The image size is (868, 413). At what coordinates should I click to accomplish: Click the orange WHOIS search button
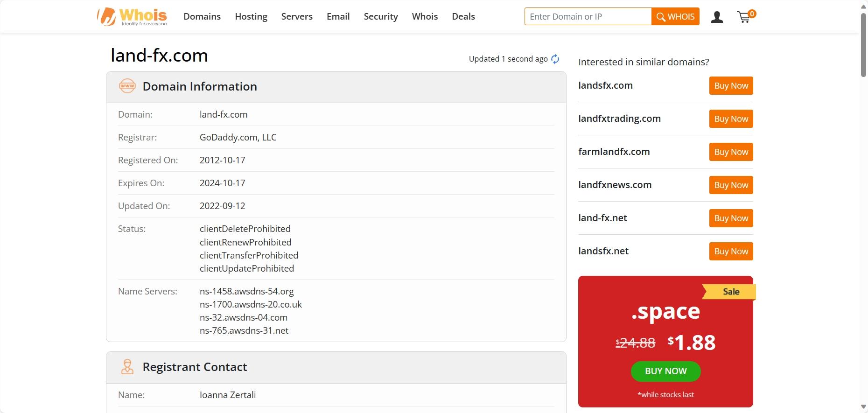click(x=675, y=16)
